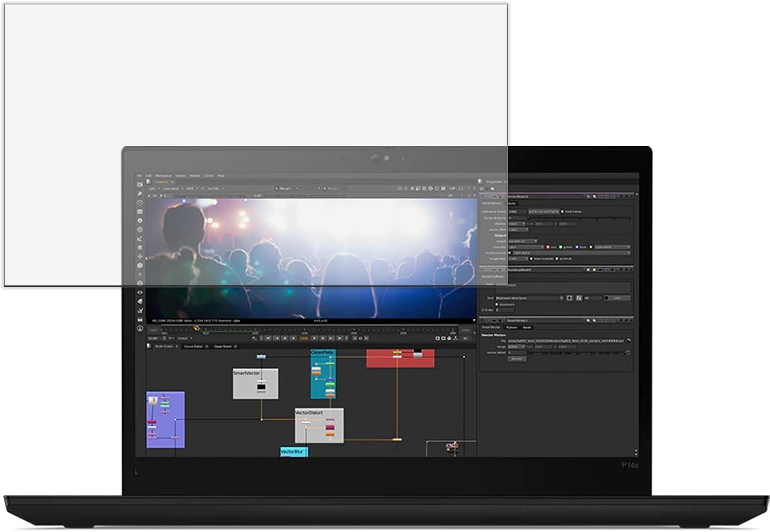770x532 pixels.
Task: Open the output warped src dropdown
Action: pyautogui.click(x=523, y=241)
